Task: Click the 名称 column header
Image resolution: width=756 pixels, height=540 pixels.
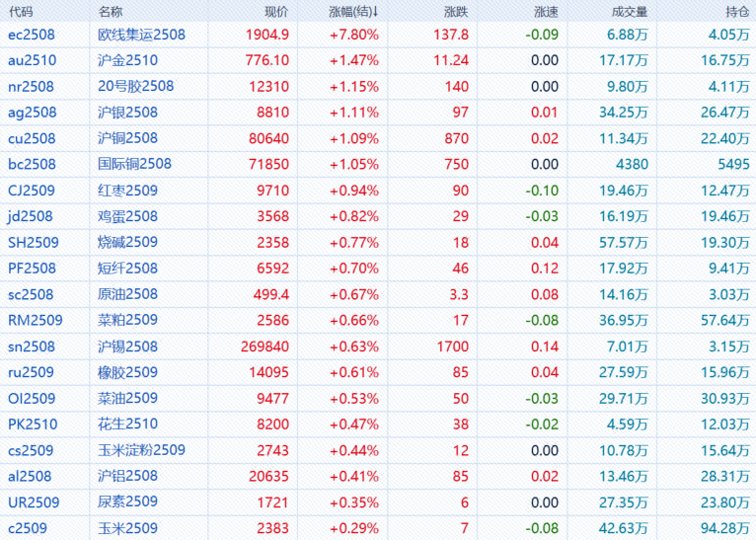Action: tap(112, 12)
